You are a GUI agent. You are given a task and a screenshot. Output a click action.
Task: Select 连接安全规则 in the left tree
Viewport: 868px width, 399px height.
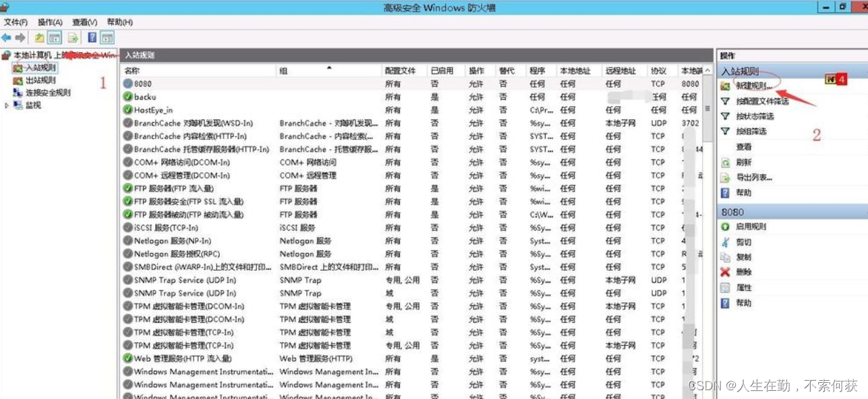47,92
